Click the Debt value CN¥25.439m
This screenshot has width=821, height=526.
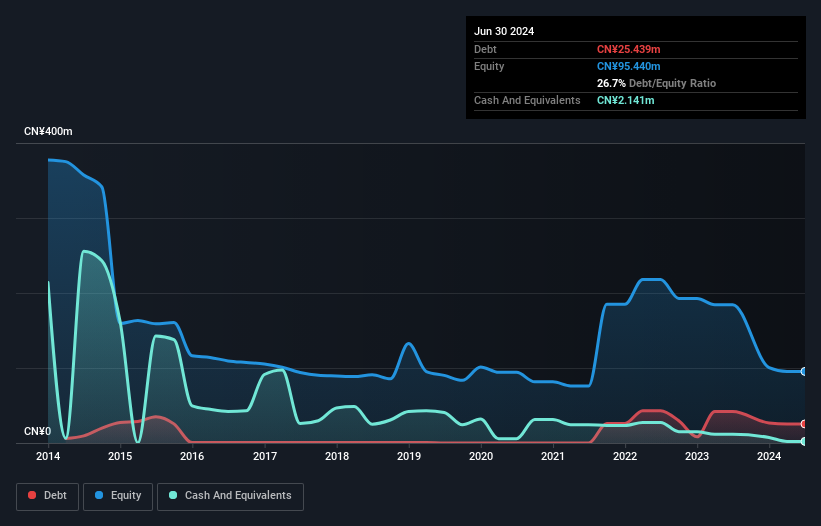pos(628,49)
